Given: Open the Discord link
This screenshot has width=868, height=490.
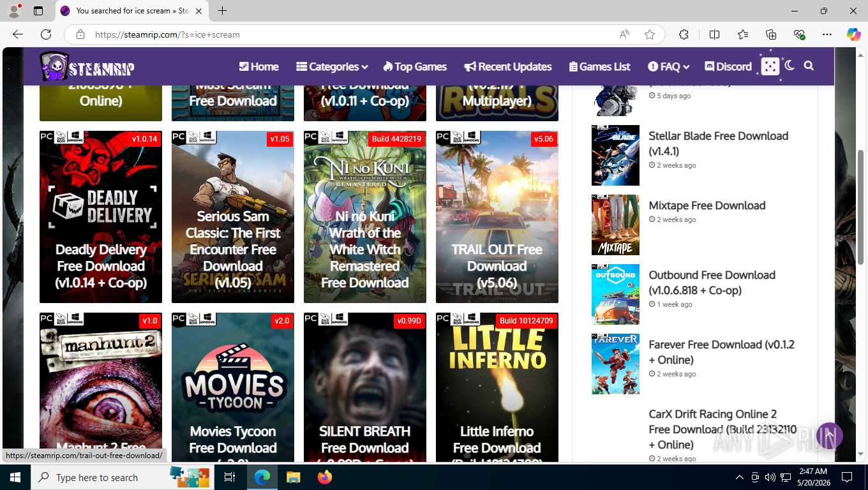Looking at the screenshot, I should (728, 66).
